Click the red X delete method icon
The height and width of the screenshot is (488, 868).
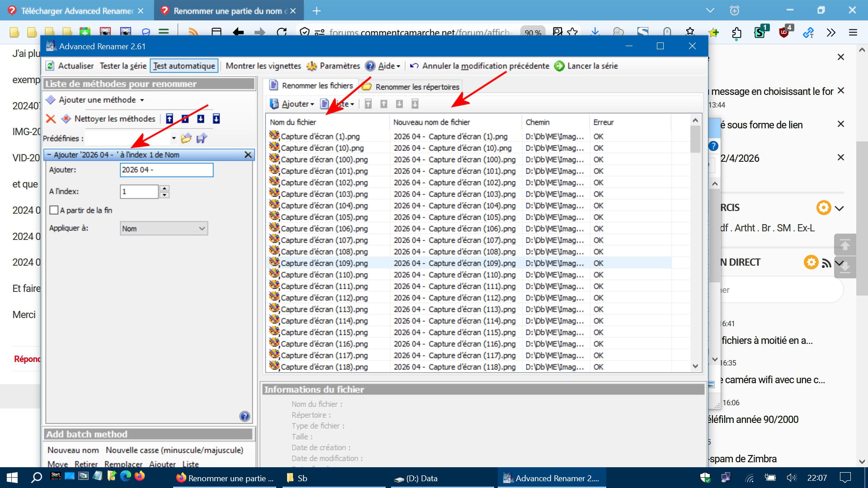(x=51, y=119)
